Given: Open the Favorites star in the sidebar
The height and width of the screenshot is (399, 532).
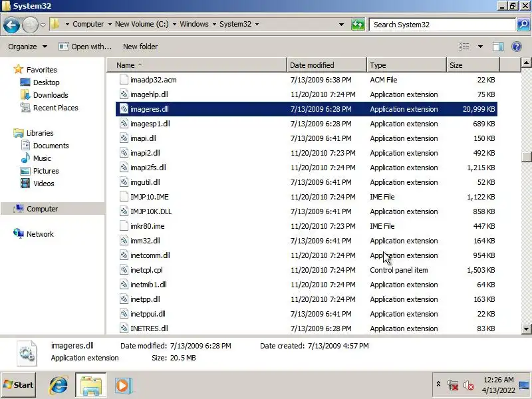Looking at the screenshot, I should pos(19,70).
